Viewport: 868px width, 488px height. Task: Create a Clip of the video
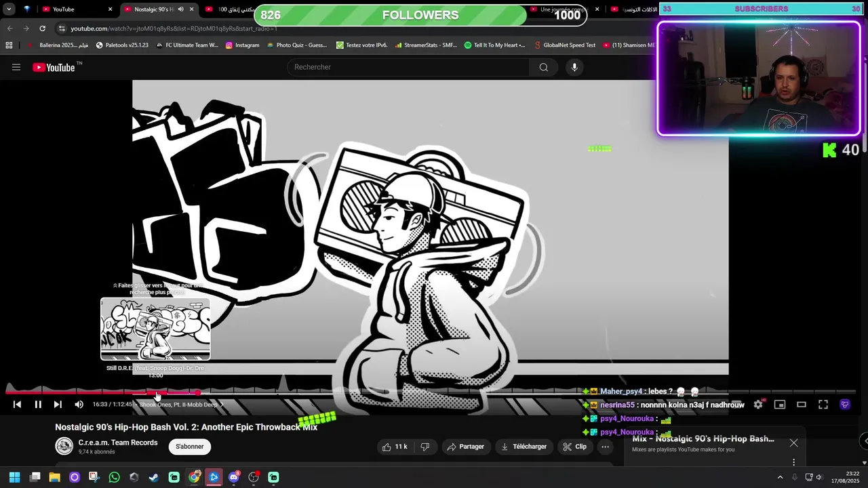(574, 447)
